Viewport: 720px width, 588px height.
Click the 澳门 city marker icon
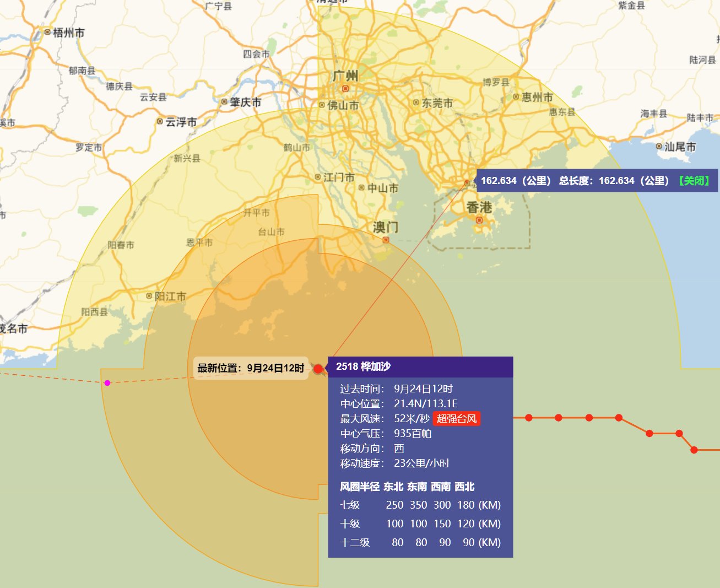point(386,240)
